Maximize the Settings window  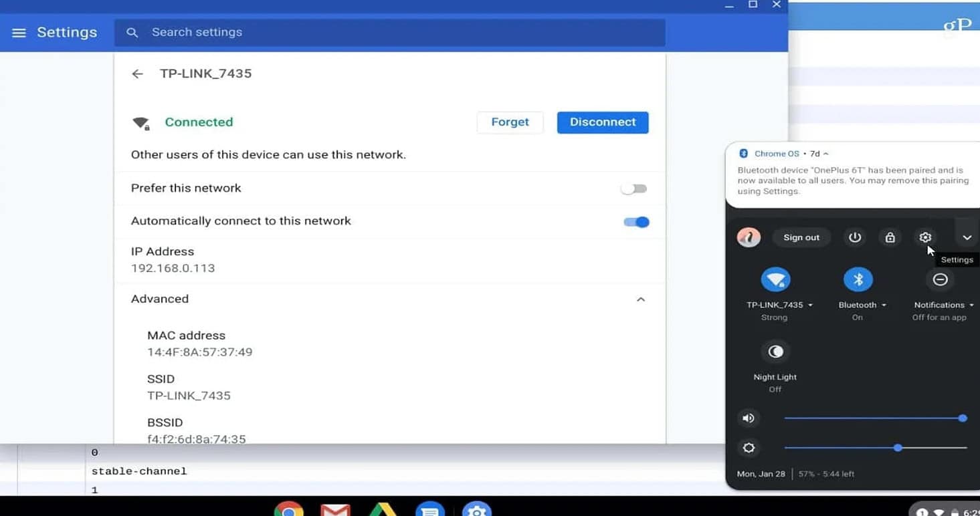(753, 5)
